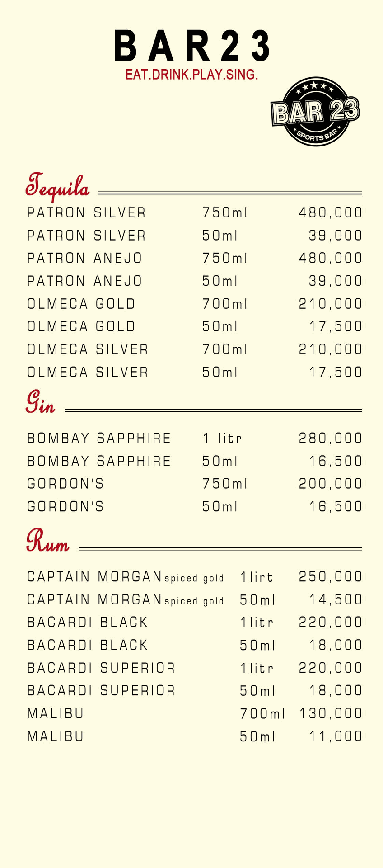
Task: Click the 280,000 price for Bombay Sapphire
Action: [x=331, y=438]
